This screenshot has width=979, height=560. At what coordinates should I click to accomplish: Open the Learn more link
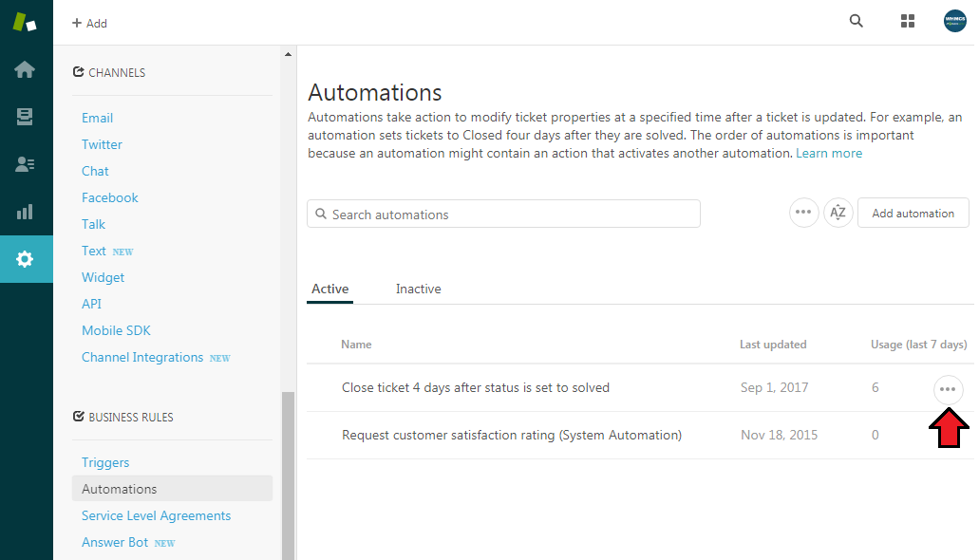829,154
